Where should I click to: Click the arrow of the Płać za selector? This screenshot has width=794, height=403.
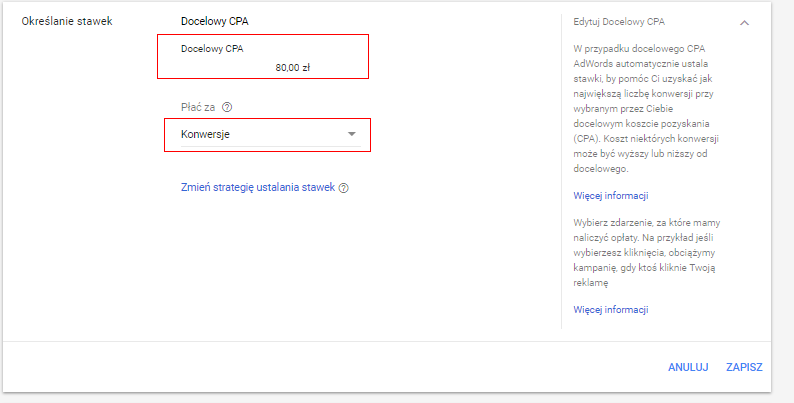[x=351, y=135]
